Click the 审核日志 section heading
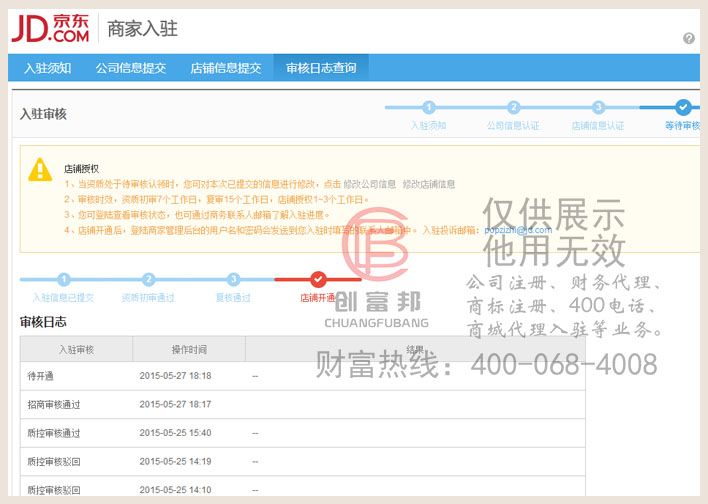 (43, 322)
